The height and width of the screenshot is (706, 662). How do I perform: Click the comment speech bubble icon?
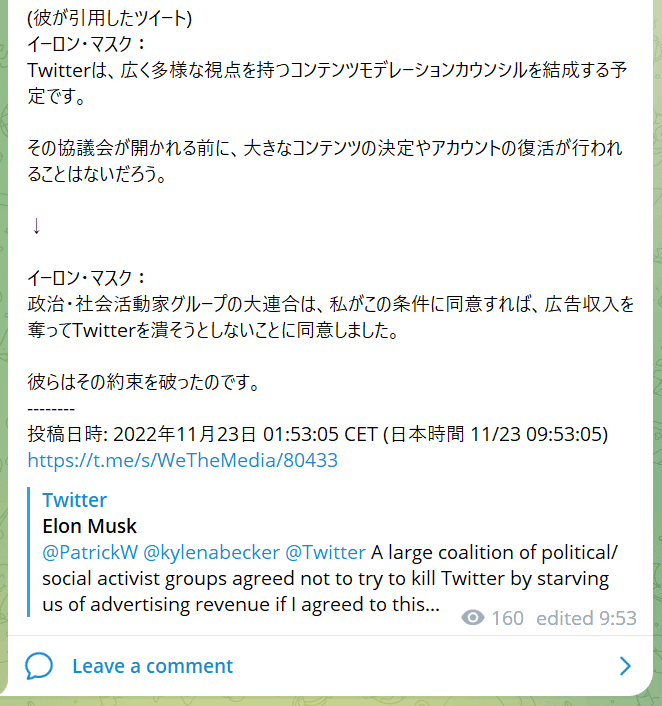(39, 665)
